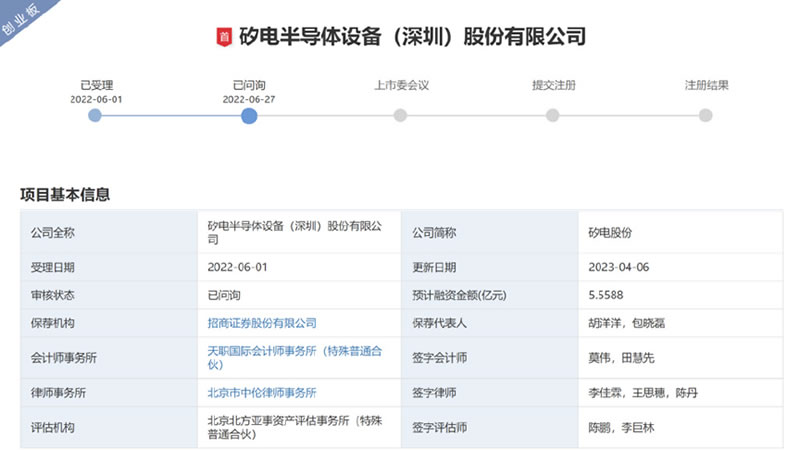Click the 审核状态 label cell
This screenshot has height=450, width=800.
[x=109, y=295]
